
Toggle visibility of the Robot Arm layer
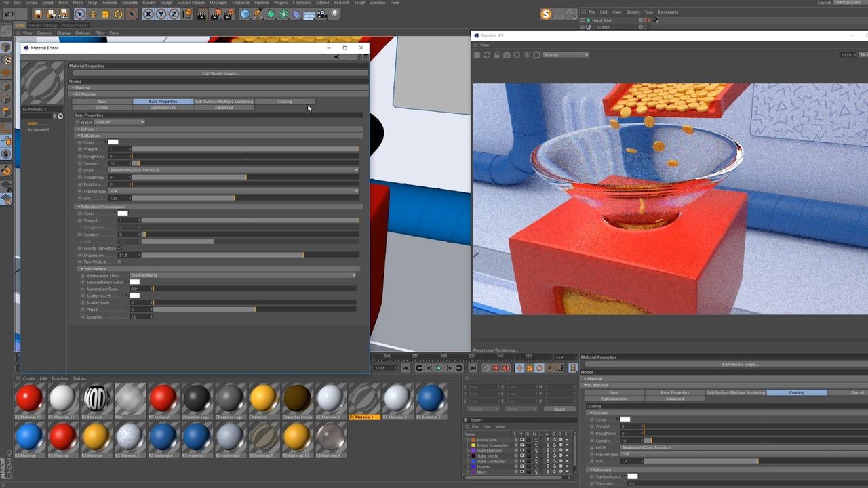522,440
